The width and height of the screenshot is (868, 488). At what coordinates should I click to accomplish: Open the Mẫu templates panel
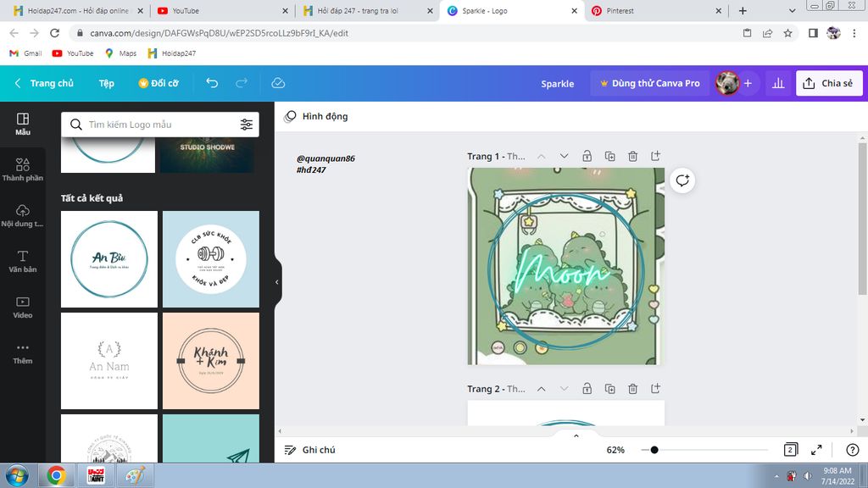[23, 124]
